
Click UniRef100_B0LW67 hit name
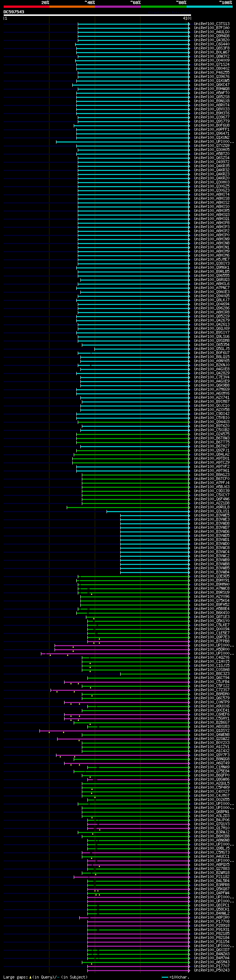tap(212, 52)
